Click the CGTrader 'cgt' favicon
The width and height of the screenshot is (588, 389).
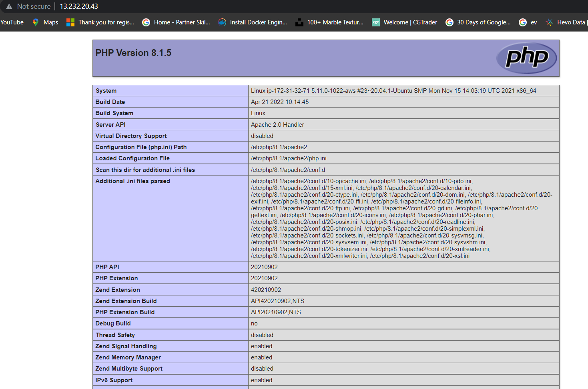click(x=375, y=22)
